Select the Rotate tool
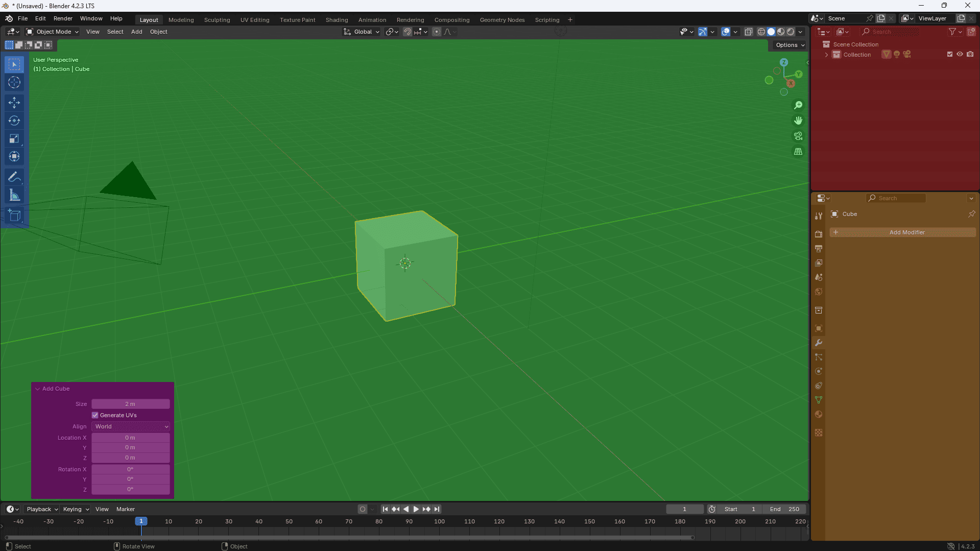The image size is (980, 551). tap(14, 121)
